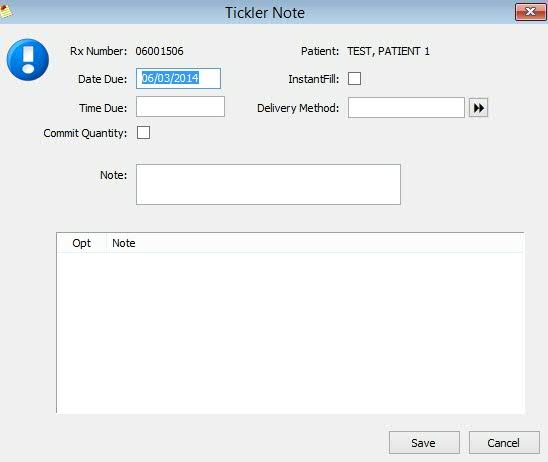This screenshot has height=462, width=548.
Task: Close the Tickler Note dialog
Action: 530,12
